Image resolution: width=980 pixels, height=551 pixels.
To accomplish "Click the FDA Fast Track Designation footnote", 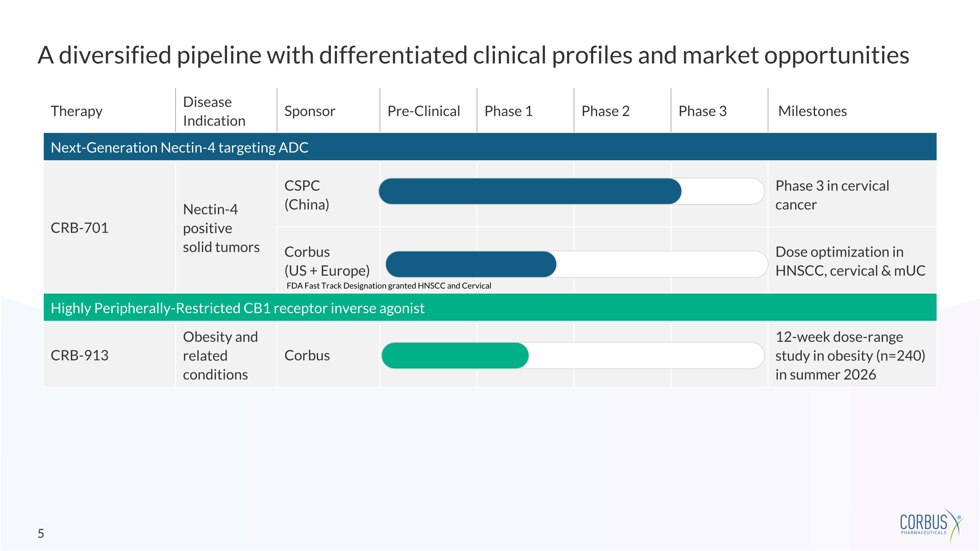I will click(x=388, y=286).
